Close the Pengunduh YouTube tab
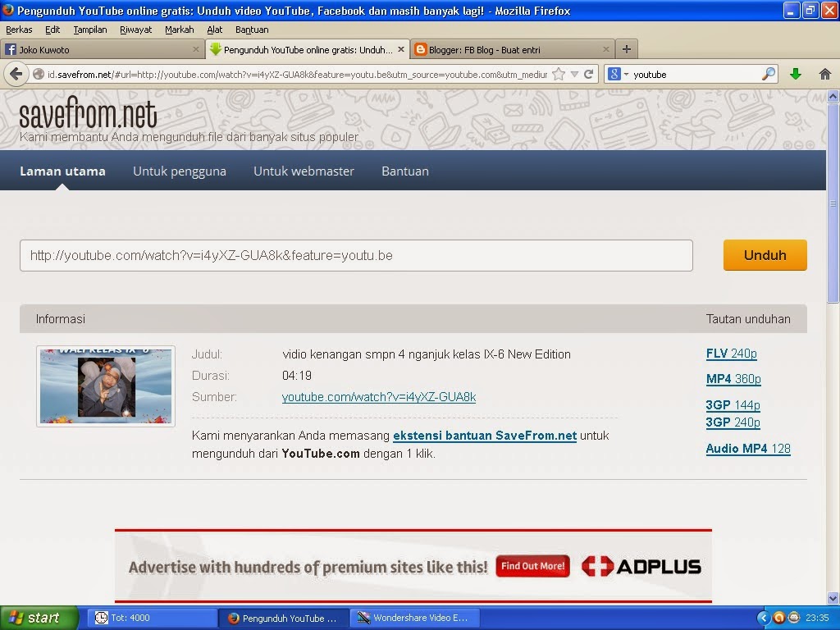The width and height of the screenshot is (840, 630). point(400,49)
